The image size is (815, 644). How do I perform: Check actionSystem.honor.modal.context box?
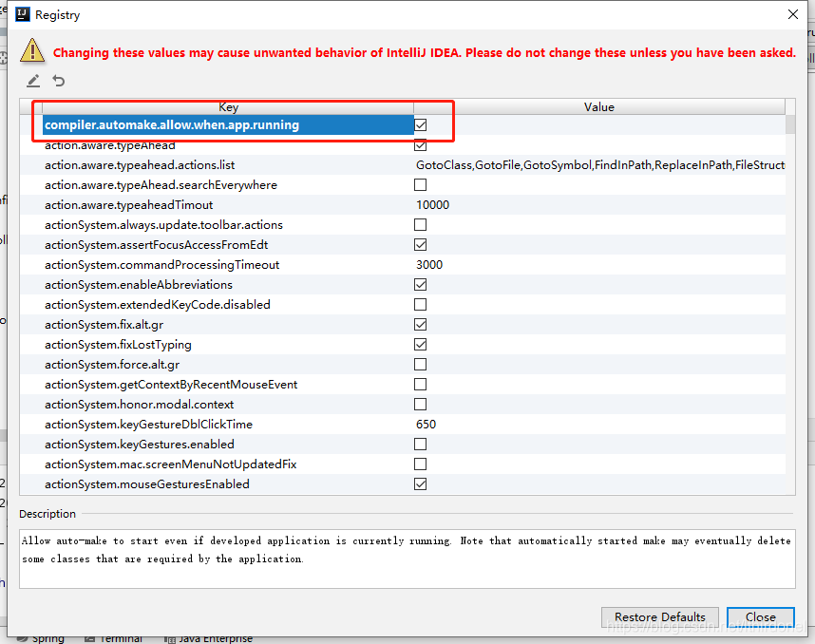[421, 405]
